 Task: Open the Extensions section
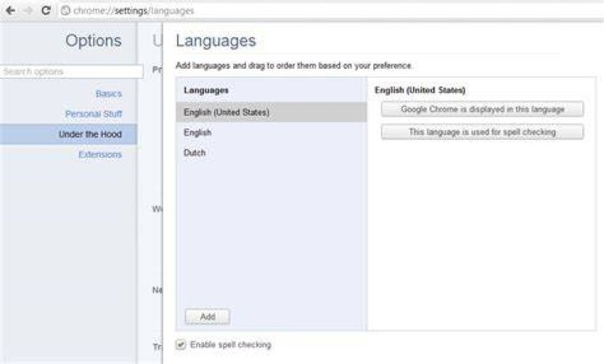point(100,154)
